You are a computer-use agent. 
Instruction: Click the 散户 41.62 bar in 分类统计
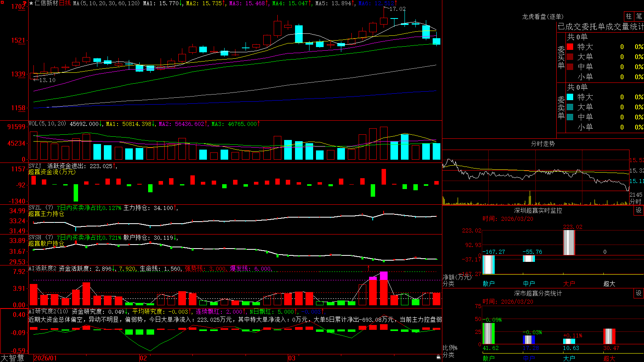coord(489,333)
